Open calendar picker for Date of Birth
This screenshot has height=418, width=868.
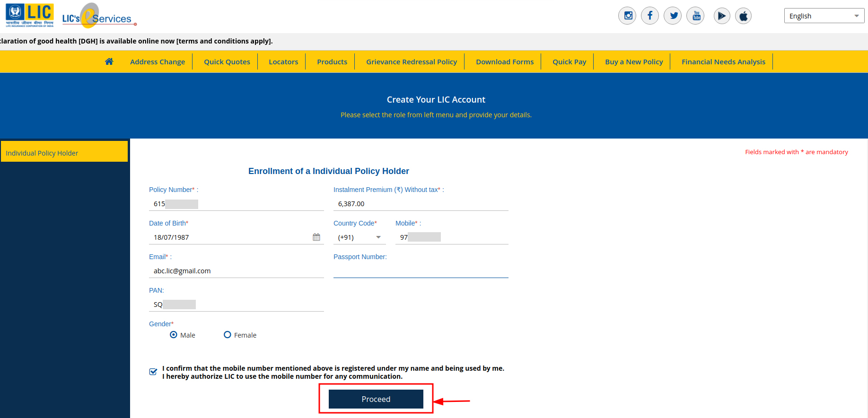coord(316,237)
